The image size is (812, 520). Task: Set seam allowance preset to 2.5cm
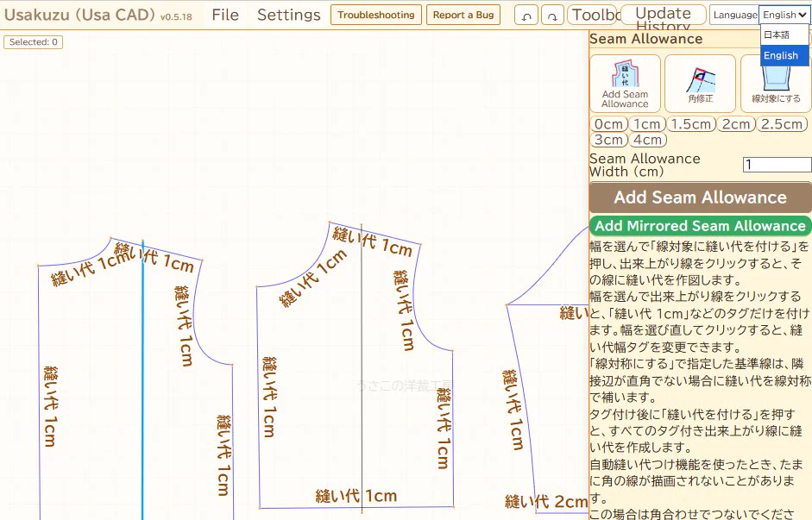(782, 124)
